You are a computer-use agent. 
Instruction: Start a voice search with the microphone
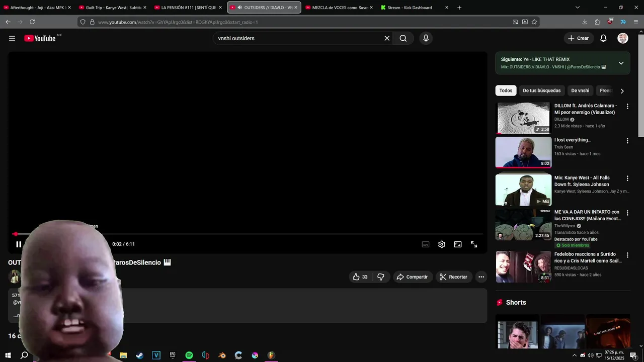point(426,38)
